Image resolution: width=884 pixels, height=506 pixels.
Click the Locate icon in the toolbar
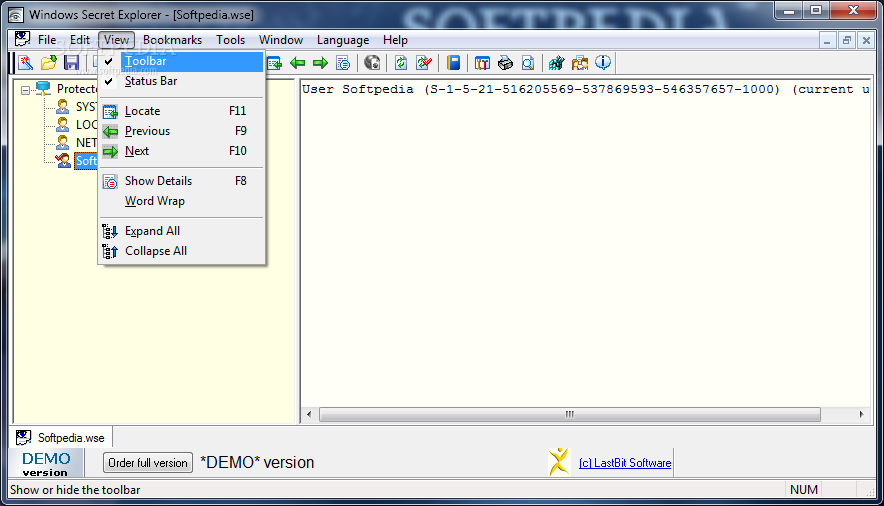pyautogui.click(x=275, y=63)
